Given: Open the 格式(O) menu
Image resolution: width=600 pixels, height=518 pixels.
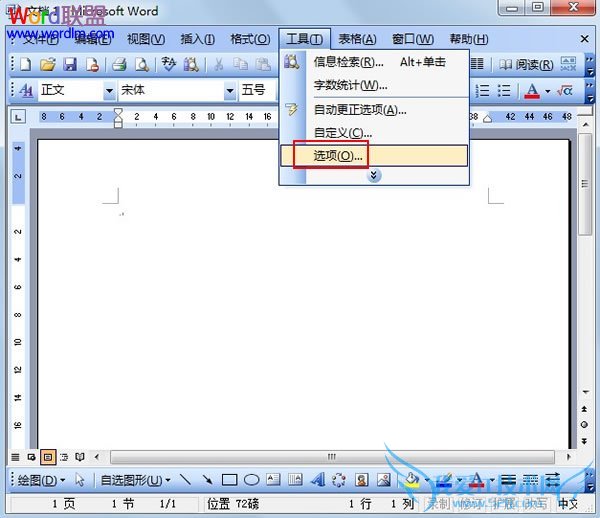Looking at the screenshot, I should click(x=250, y=39).
